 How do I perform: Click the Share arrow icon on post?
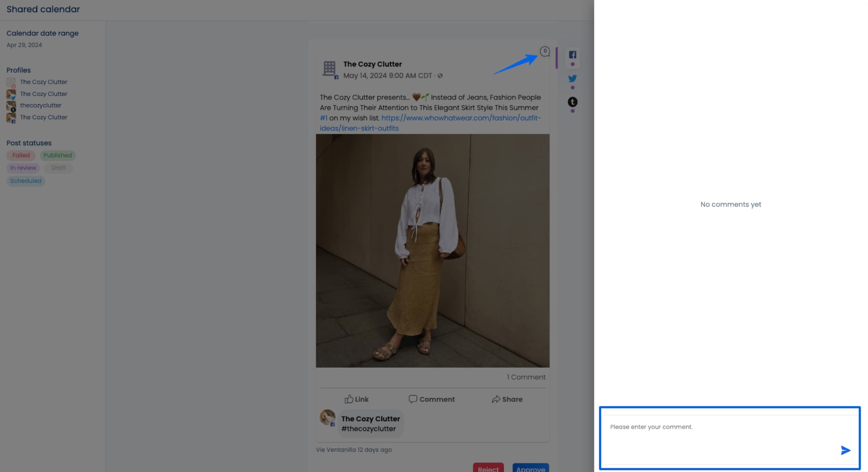tap(496, 399)
